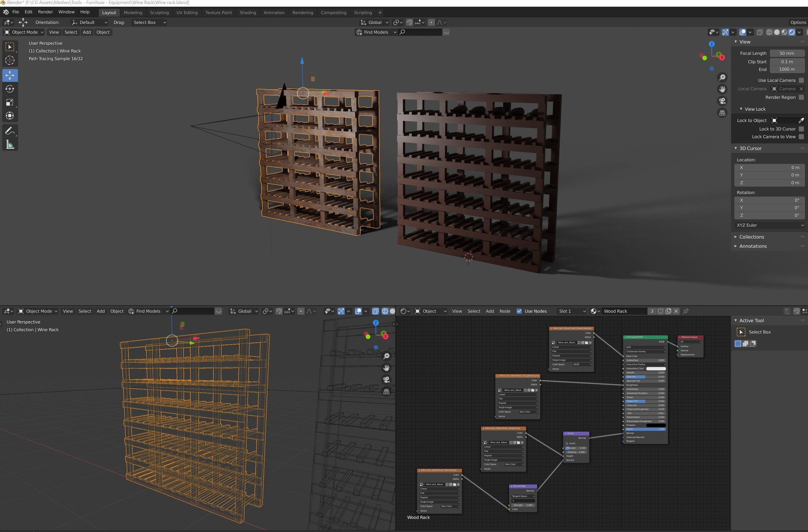Click fake user shield icon for Wood Rack material

tap(660, 311)
